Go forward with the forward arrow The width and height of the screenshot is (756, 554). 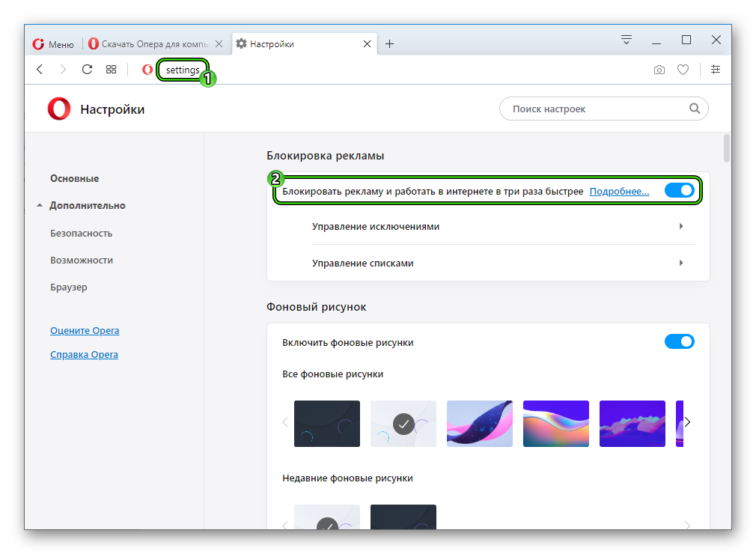coord(63,70)
